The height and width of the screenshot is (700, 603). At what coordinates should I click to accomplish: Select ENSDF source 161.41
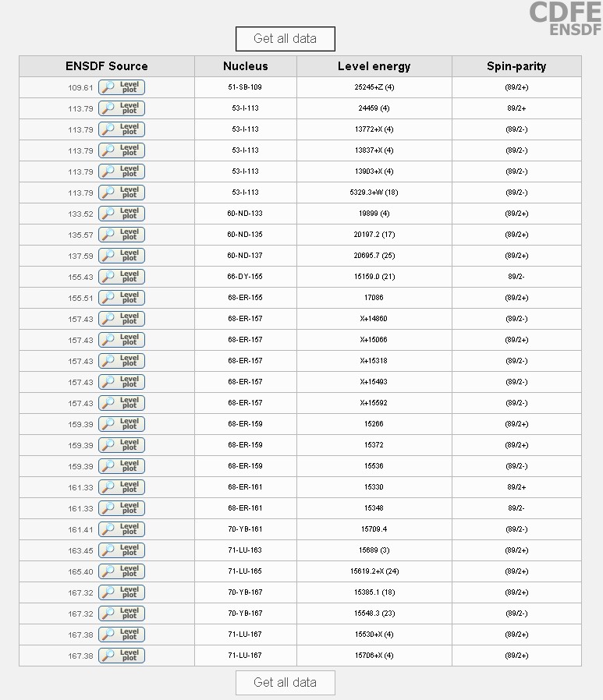click(x=80, y=530)
